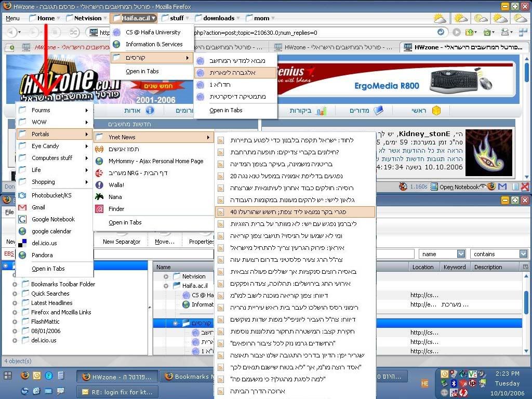Switch to the RE: login fix taskbar window
This screenshot has width=532, height=399.
pyautogui.click(x=117, y=392)
